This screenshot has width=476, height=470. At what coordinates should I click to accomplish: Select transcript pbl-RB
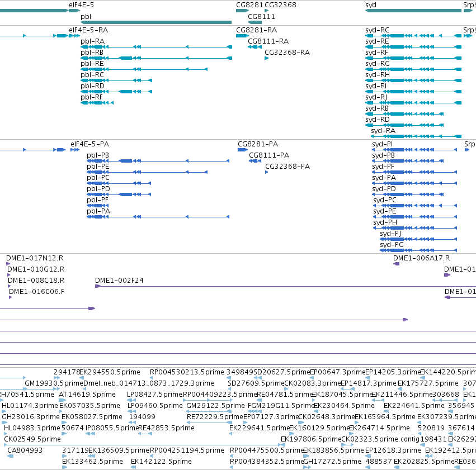[157, 58]
